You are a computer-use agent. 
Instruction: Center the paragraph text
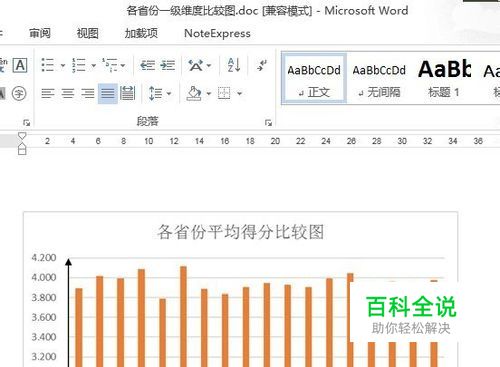[x=68, y=93]
